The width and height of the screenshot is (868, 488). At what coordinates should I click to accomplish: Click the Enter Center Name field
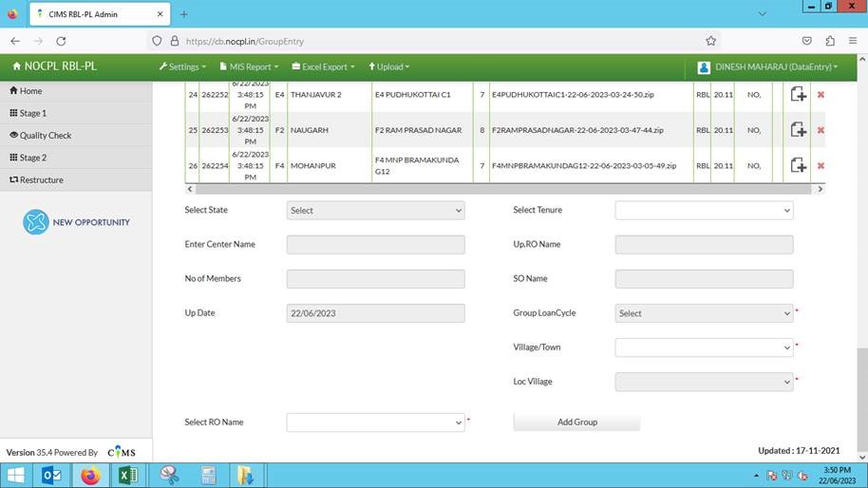(x=375, y=245)
